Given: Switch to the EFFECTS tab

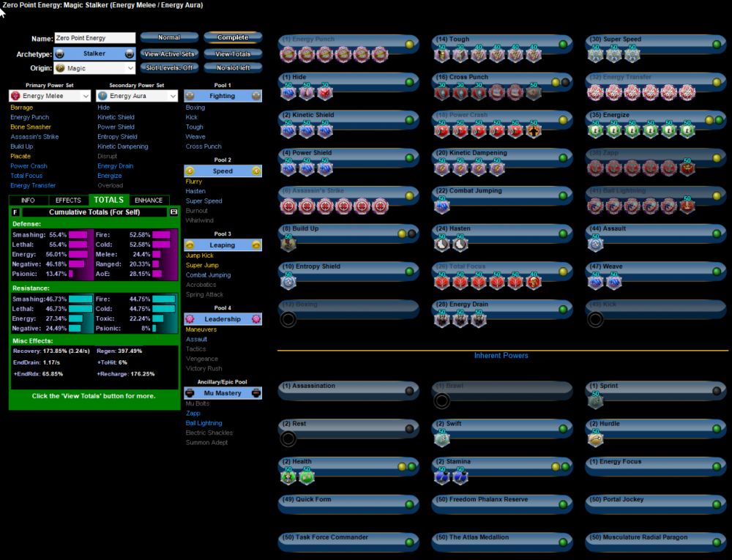Looking at the screenshot, I should (68, 199).
